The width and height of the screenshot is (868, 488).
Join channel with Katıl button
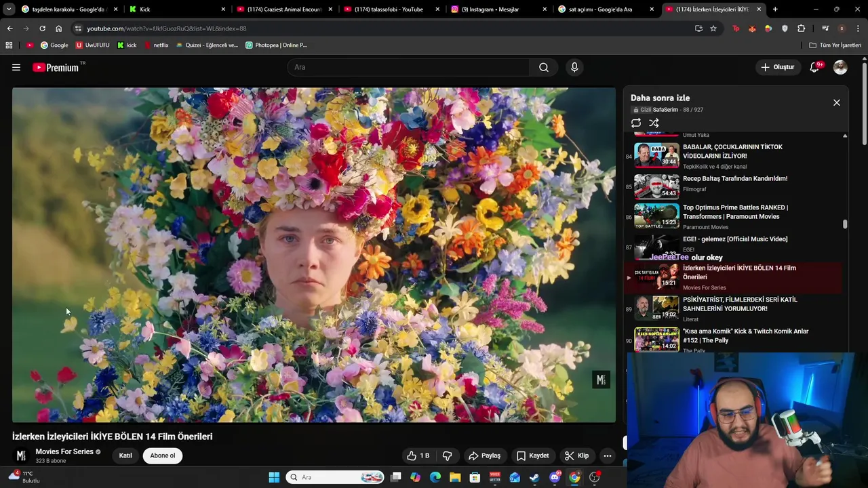pyautogui.click(x=125, y=455)
